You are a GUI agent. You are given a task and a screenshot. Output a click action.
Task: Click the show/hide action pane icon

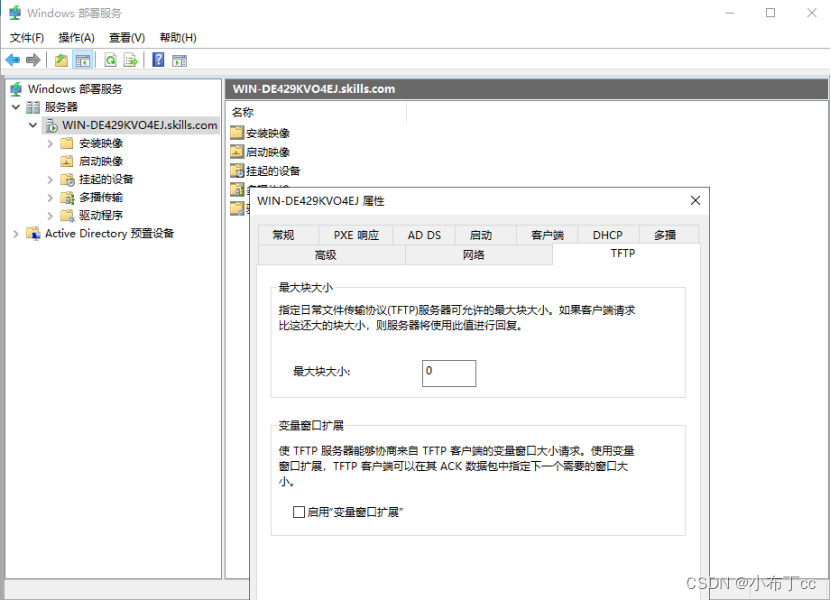(x=179, y=60)
